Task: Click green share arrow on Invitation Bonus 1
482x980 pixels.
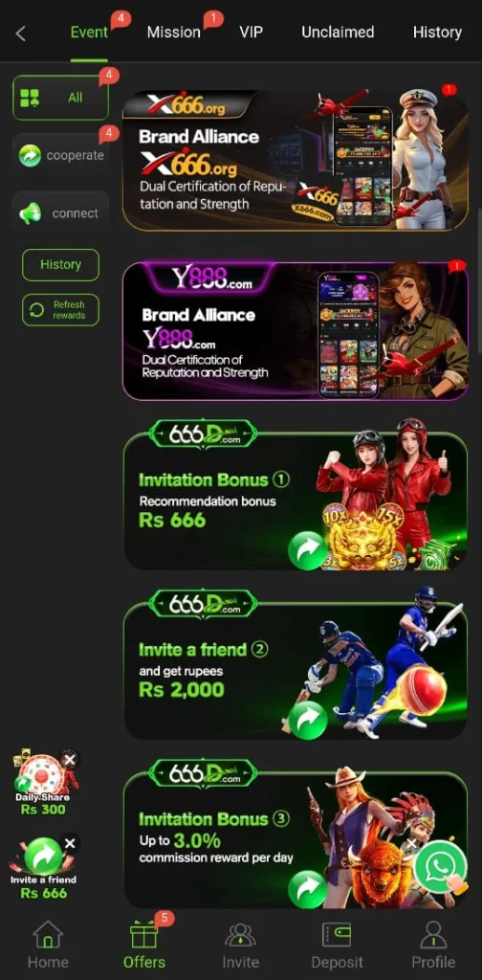Action: click(307, 550)
